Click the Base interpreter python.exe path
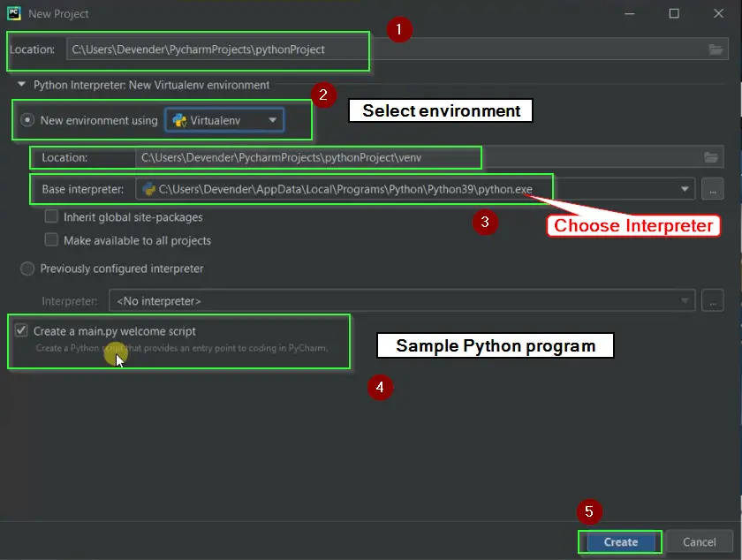This screenshot has width=742, height=560. (x=345, y=189)
